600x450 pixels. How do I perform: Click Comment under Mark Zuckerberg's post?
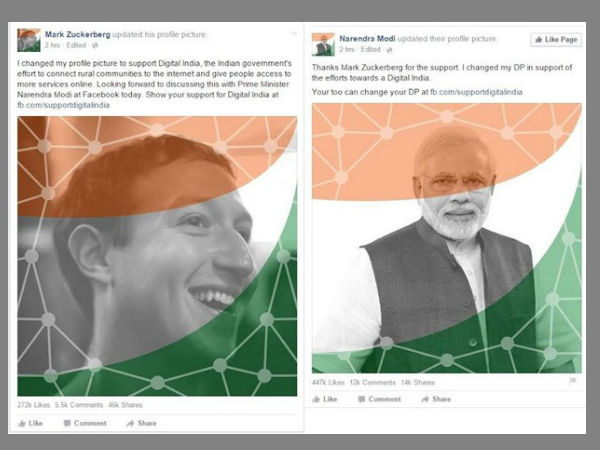85,423
